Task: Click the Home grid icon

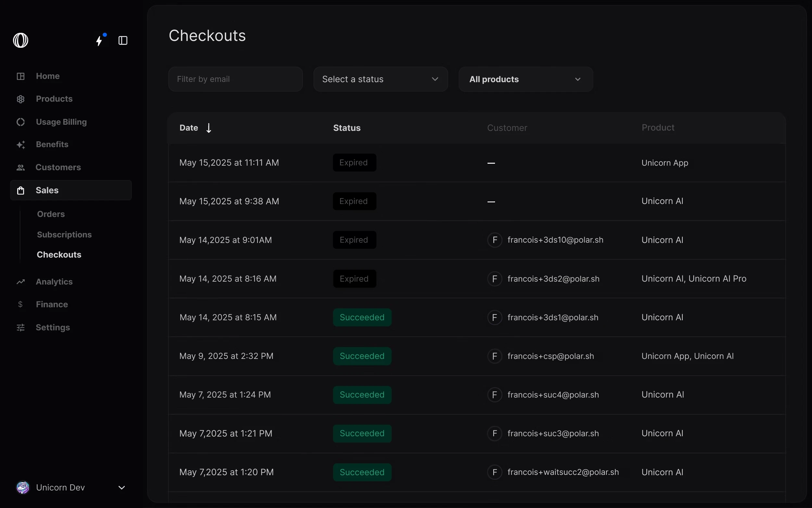Action: click(x=20, y=76)
